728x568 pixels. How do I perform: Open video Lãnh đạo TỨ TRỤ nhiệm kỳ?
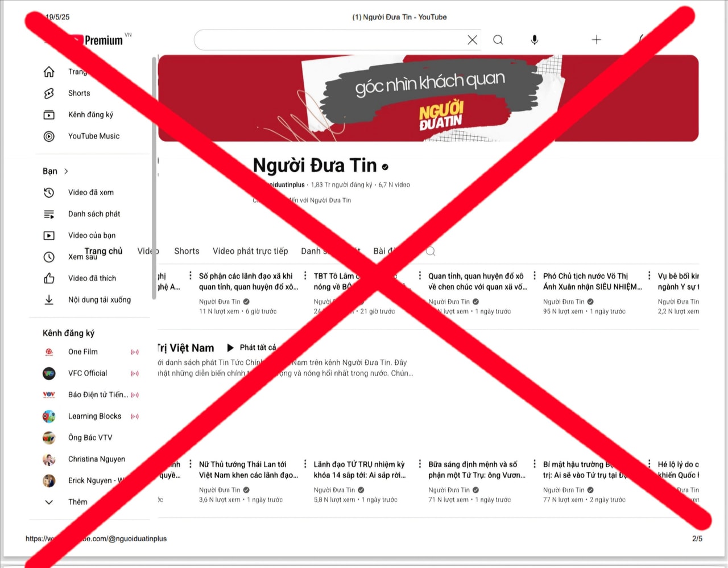tap(359, 470)
